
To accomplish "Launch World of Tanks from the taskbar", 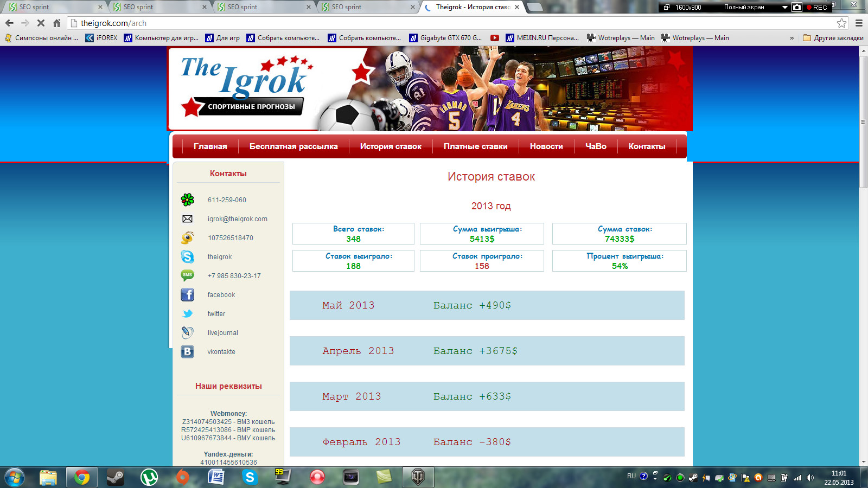I will 418,477.
